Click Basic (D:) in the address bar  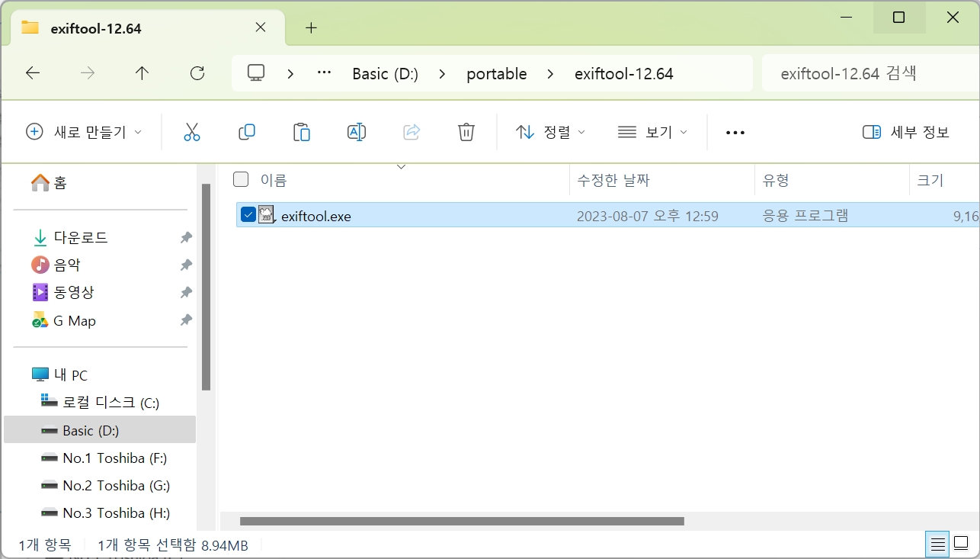pyautogui.click(x=385, y=74)
